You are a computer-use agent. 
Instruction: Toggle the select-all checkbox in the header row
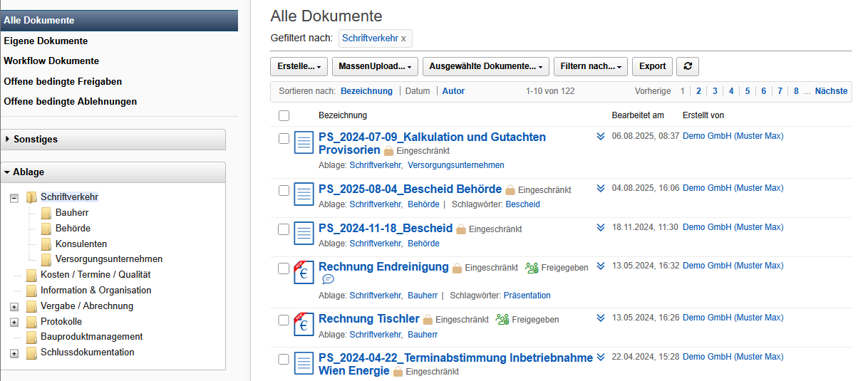[x=284, y=115]
